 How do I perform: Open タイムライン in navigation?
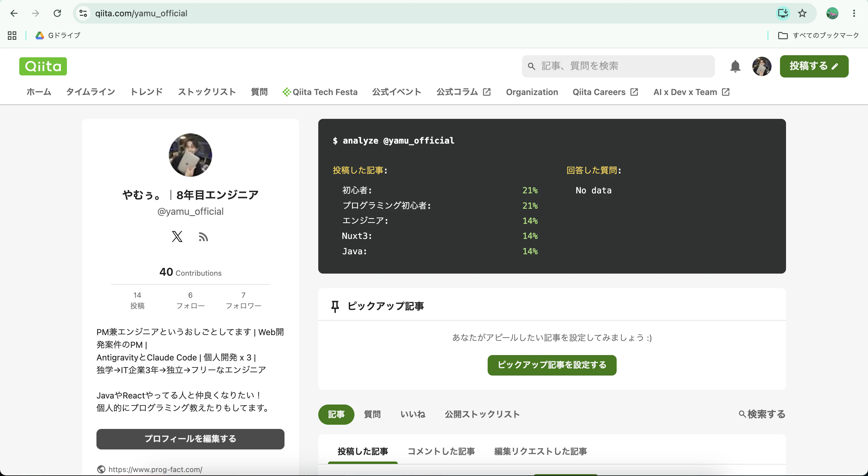click(91, 92)
